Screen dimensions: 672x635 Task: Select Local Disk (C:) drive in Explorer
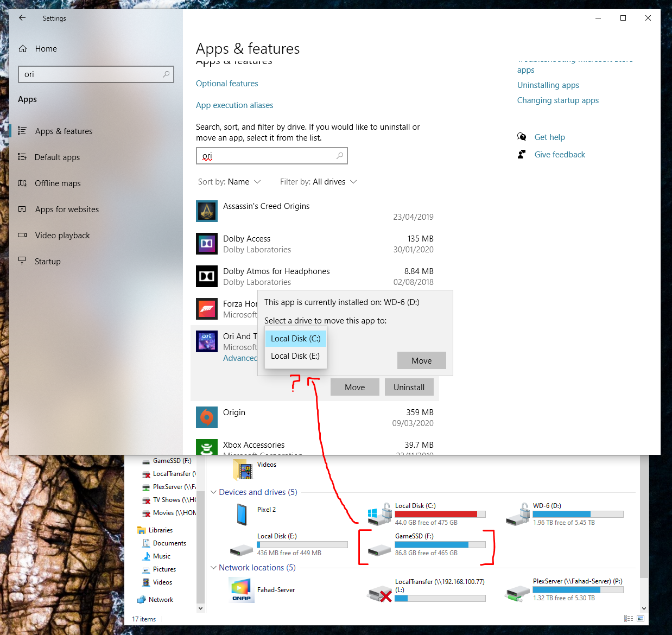tap(426, 514)
